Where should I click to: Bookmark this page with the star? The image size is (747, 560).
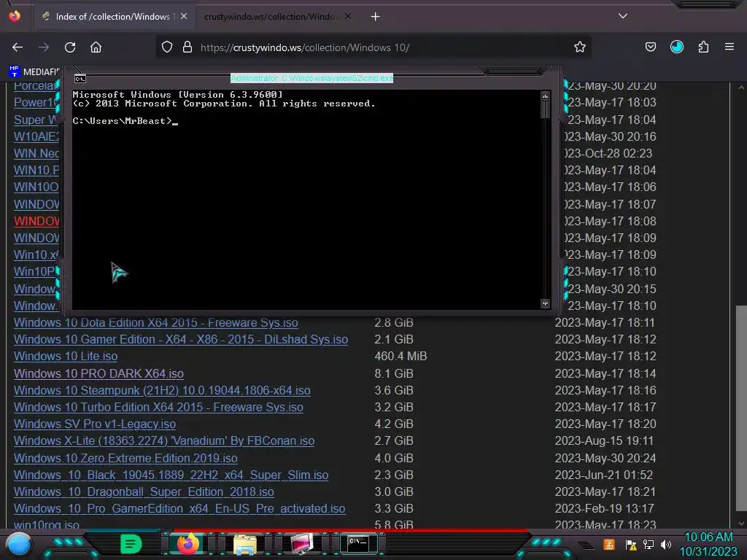point(579,47)
